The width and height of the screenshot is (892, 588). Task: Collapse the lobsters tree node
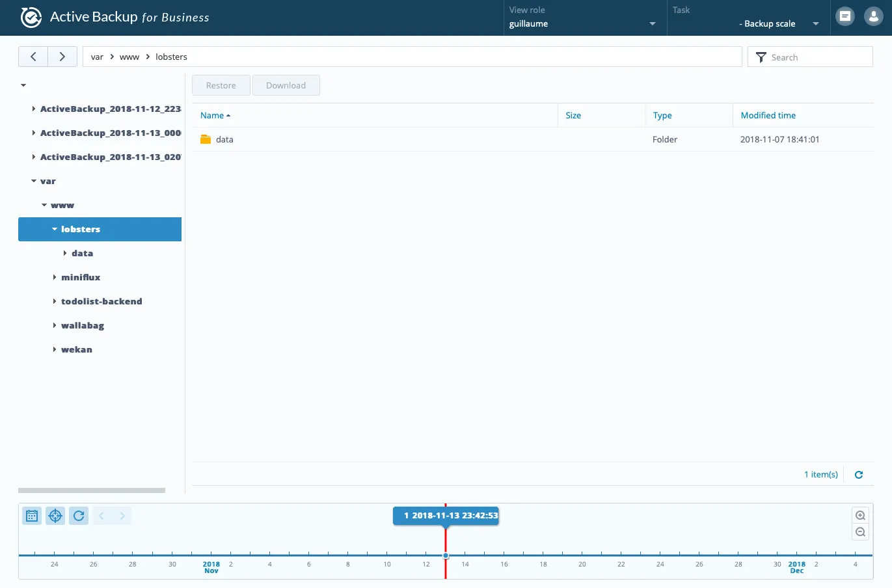pos(55,229)
